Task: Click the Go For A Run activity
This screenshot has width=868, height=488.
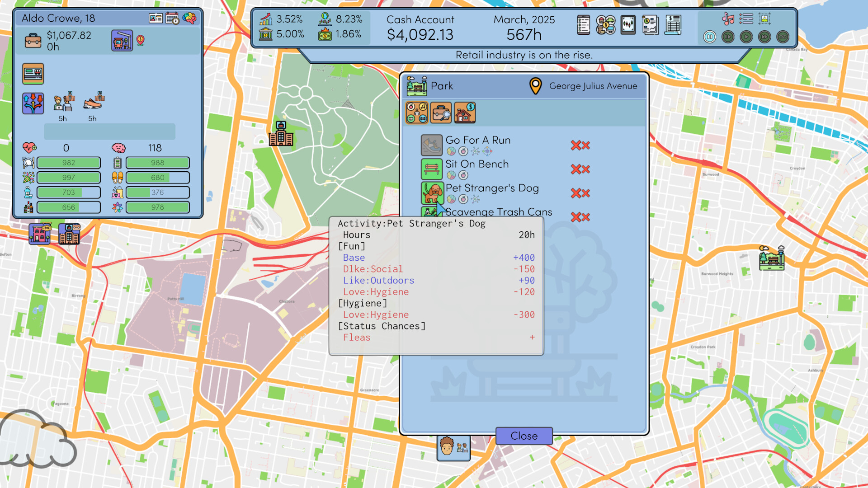Action: (477, 141)
